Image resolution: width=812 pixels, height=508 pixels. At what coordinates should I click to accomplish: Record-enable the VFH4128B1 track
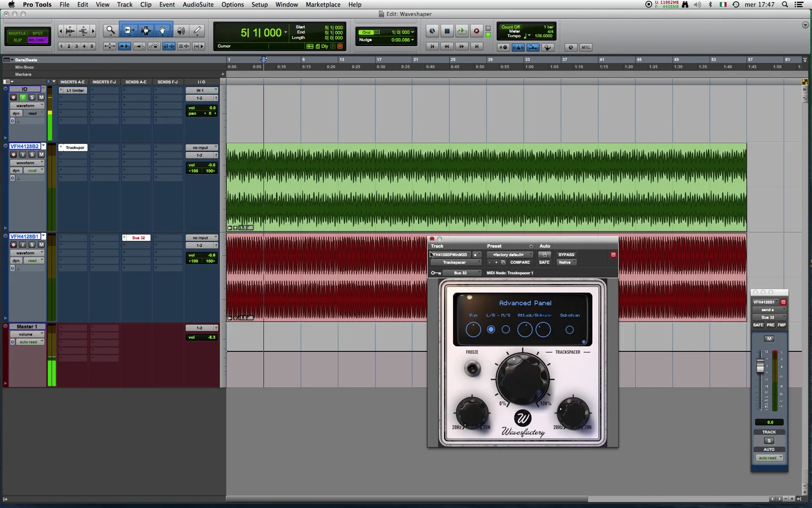(13, 245)
